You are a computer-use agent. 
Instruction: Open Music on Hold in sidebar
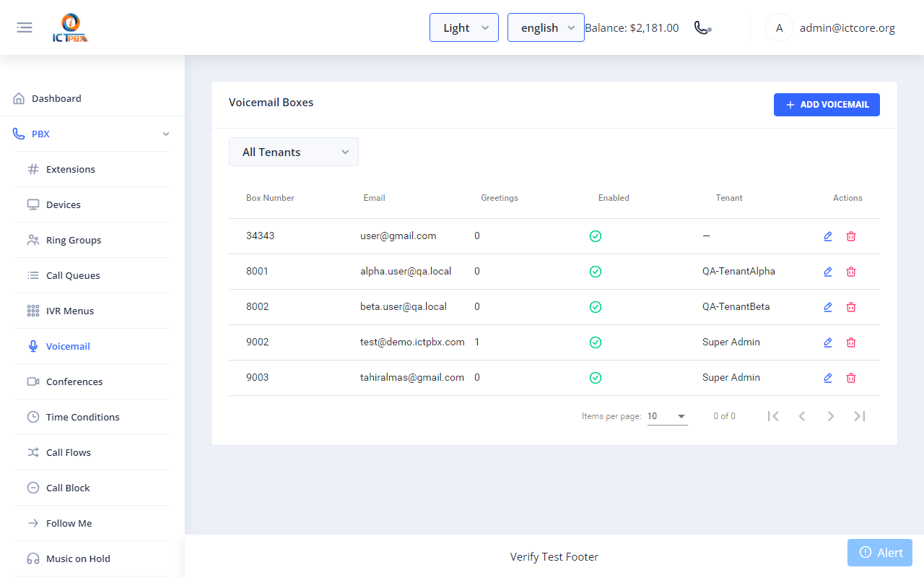point(92,558)
